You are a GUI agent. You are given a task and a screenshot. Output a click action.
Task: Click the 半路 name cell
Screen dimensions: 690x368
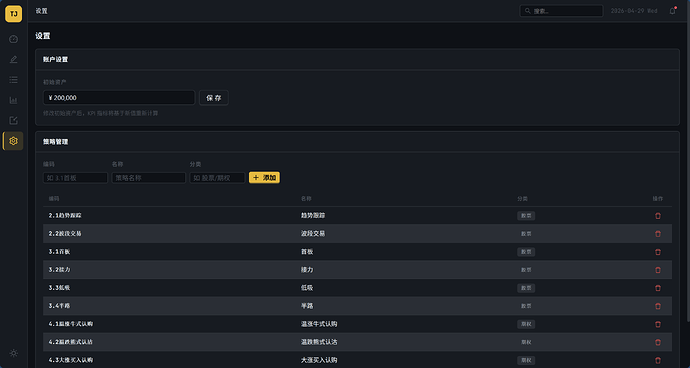pyautogui.click(x=307, y=306)
